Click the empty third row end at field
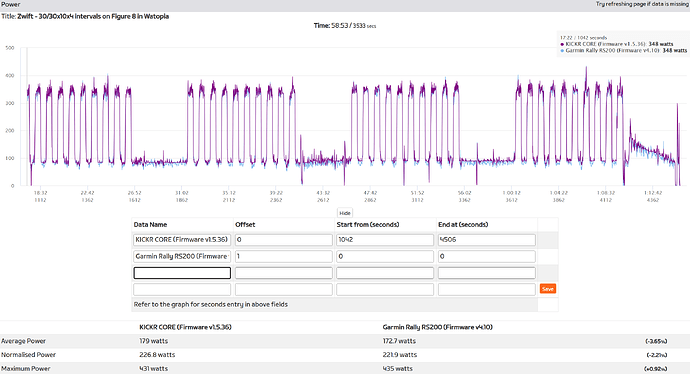 click(x=487, y=273)
